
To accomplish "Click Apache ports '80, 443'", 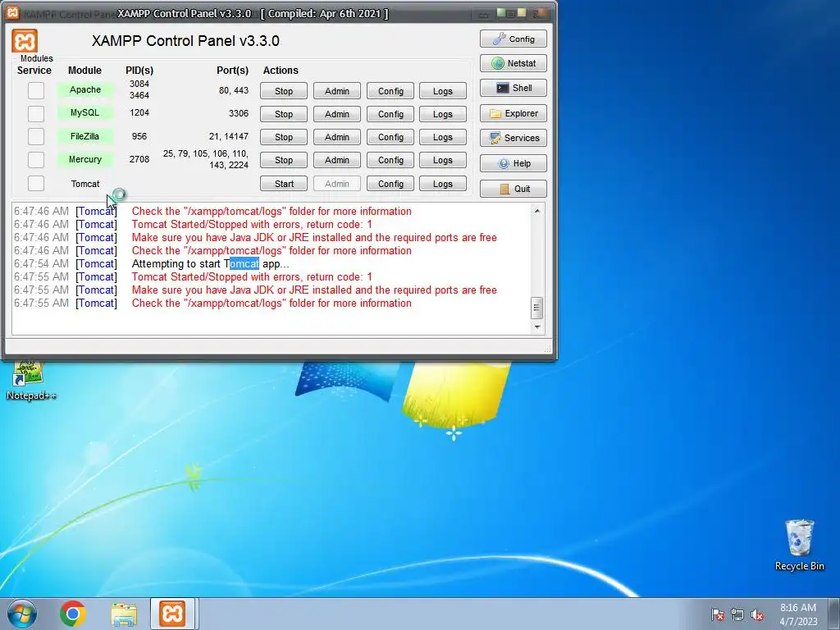I will [234, 90].
